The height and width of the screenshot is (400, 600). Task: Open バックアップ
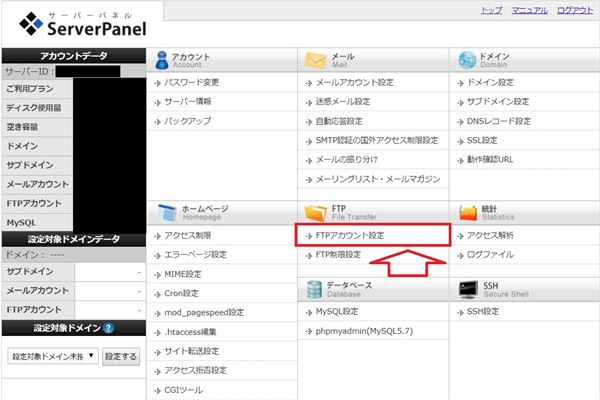[x=188, y=121]
